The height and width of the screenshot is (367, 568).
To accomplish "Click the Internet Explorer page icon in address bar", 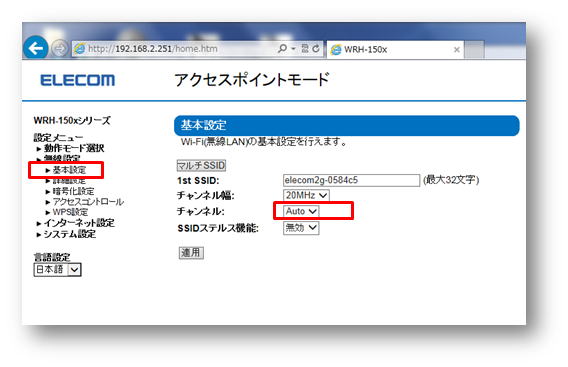I will pos(80,49).
